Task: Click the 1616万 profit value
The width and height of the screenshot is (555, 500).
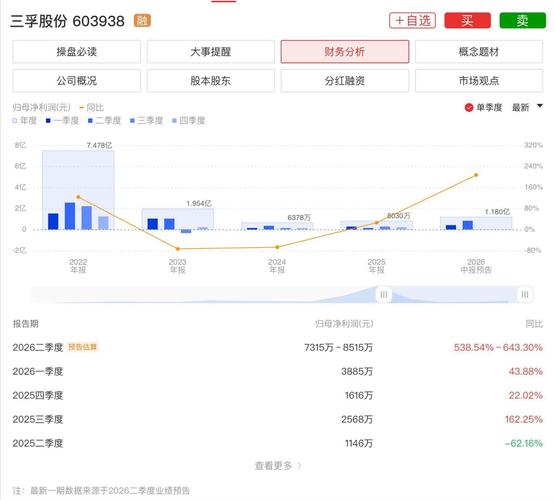Action: pos(359,396)
